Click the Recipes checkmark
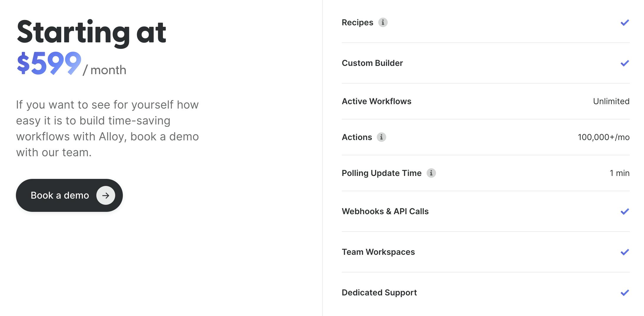644x316 pixels. pyautogui.click(x=625, y=23)
